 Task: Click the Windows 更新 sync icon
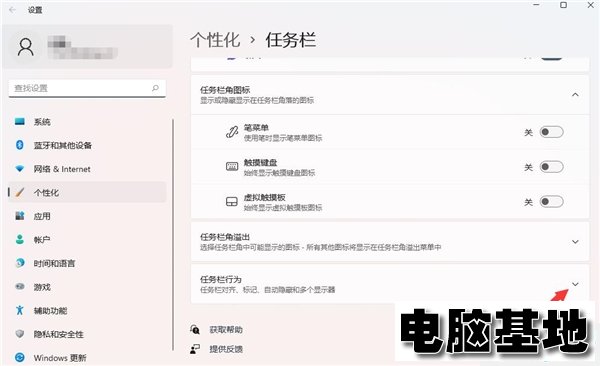click(20, 358)
